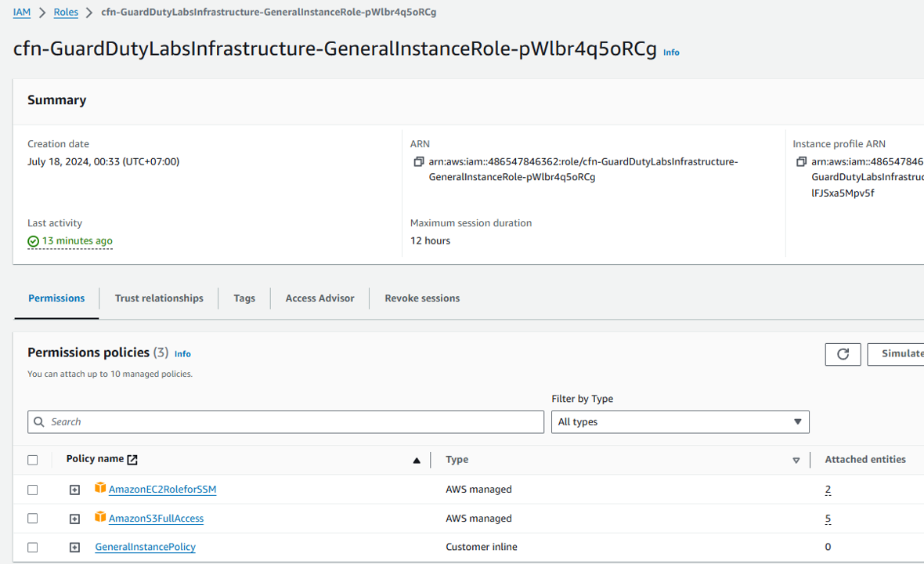Click the role ARN text value
The image size is (924, 564).
(583, 169)
